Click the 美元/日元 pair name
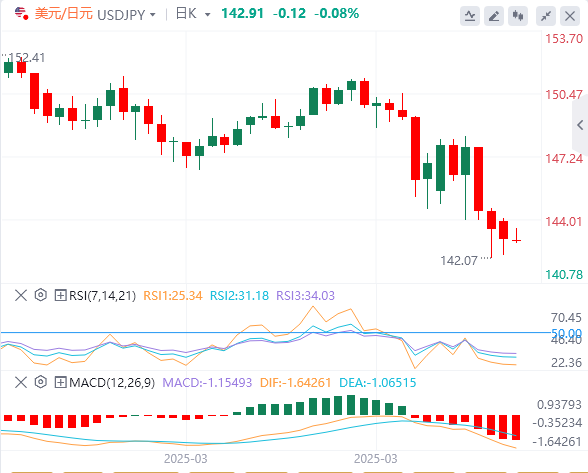588x473 pixels. coord(64,14)
